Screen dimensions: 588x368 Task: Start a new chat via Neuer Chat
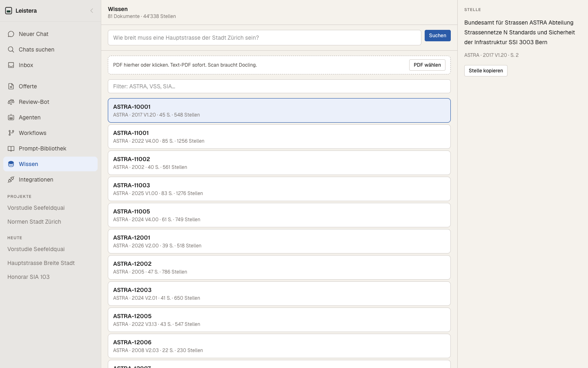point(50,34)
